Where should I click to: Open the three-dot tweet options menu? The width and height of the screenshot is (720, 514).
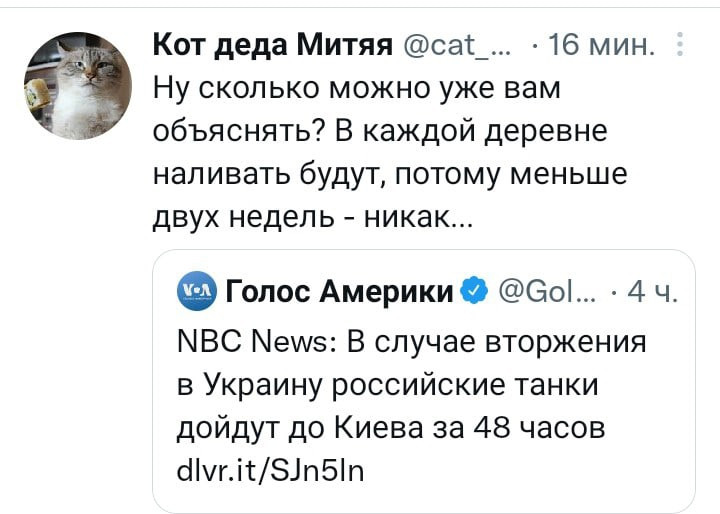tap(682, 47)
